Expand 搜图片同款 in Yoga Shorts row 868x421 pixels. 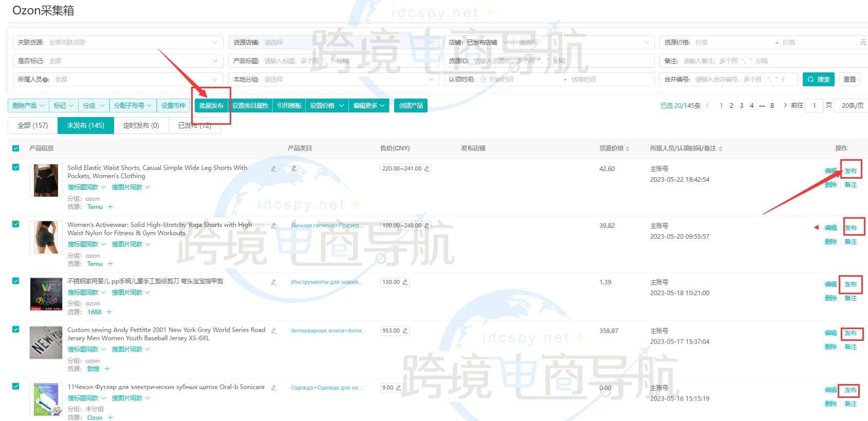coord(131,244)
